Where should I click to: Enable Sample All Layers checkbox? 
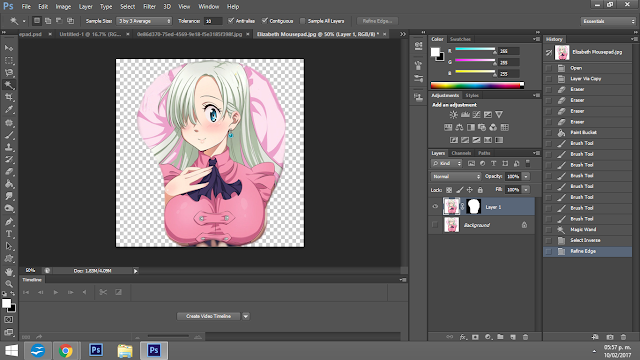302,21
